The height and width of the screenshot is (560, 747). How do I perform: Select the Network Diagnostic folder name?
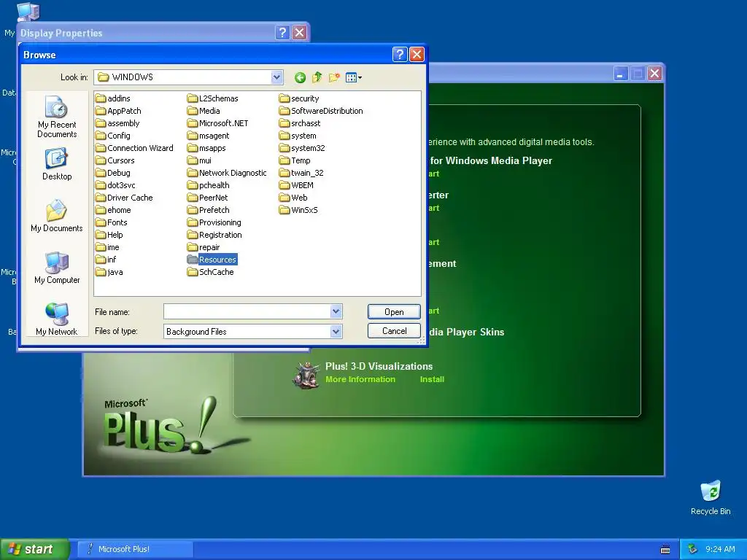point(233,173)
